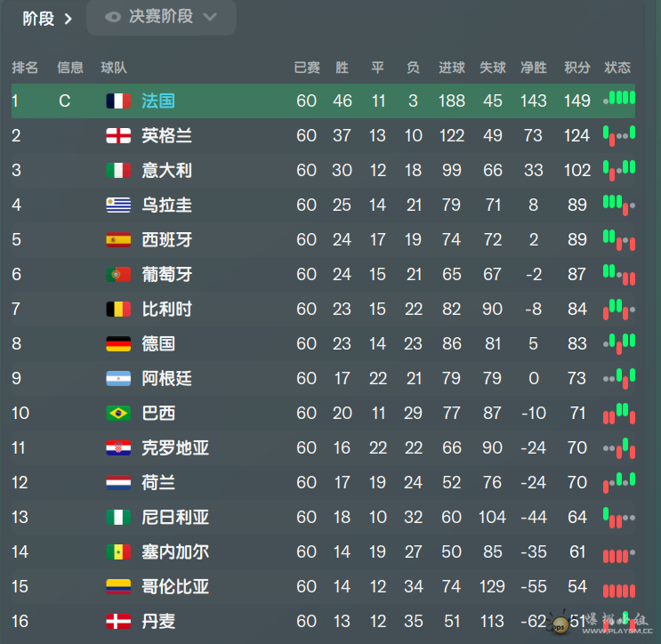Click France's recent form indicator bars

(619, 98)
